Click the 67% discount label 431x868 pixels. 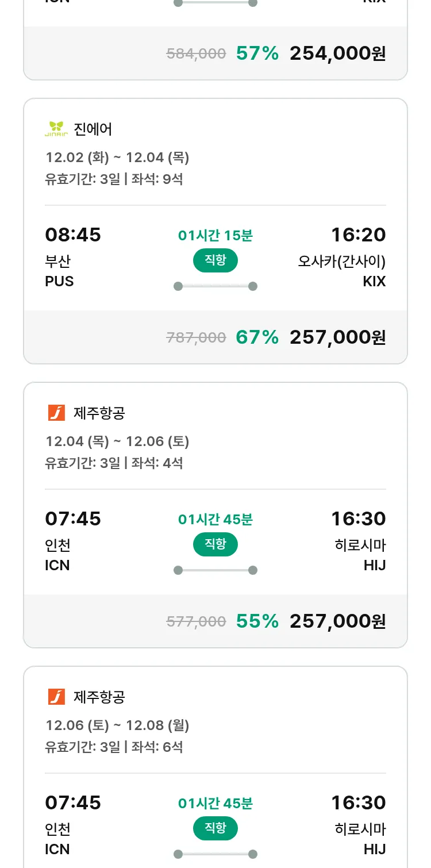[x=257, y=337]
